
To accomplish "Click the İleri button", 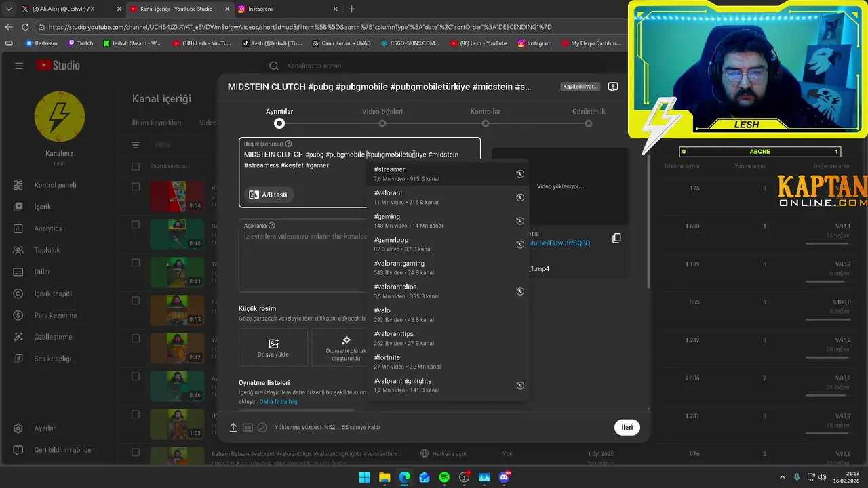I will 627,428.
